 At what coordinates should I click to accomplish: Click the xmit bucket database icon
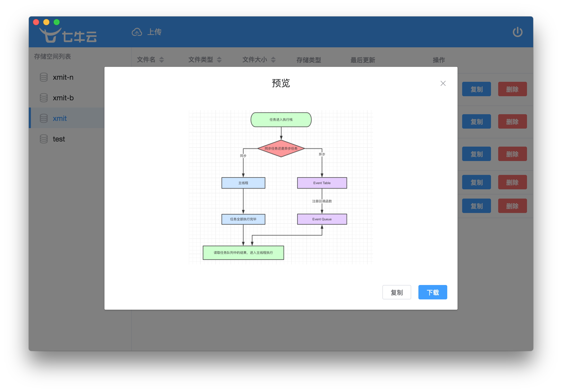click(x=44, y=118)
